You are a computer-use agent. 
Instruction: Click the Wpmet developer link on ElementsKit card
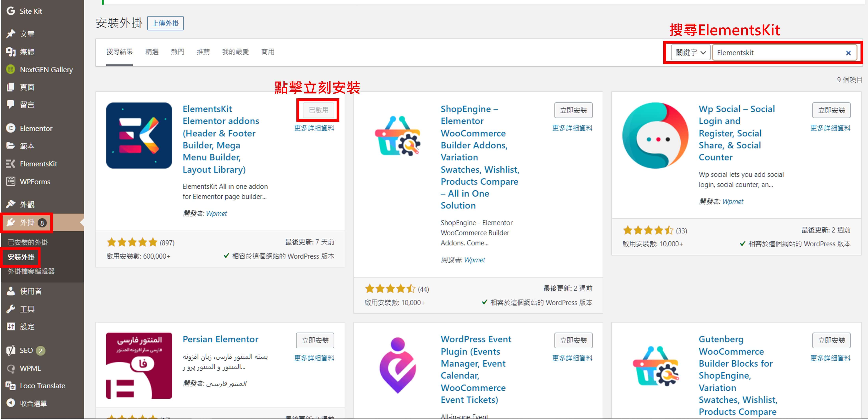tap(216, 213)
